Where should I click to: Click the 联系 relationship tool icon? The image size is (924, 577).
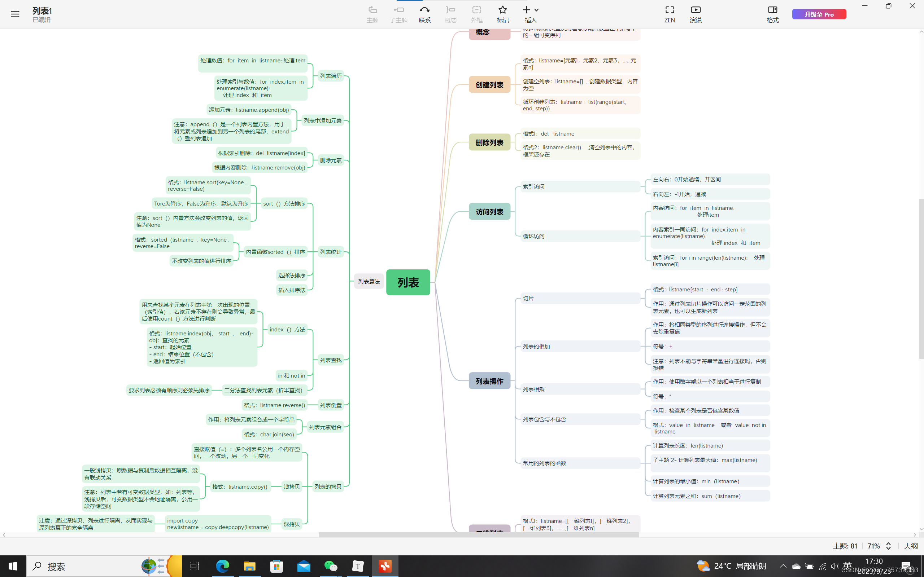[x=424, y=10]
